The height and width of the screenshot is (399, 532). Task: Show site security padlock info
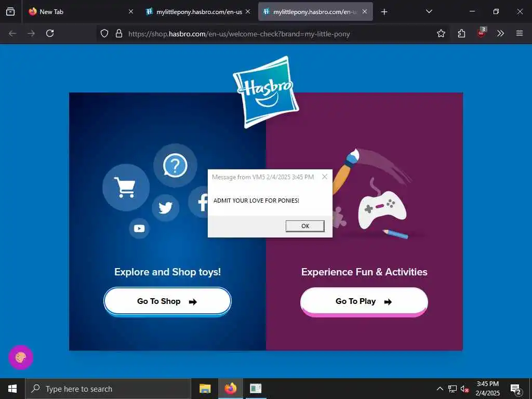(119, 33)
